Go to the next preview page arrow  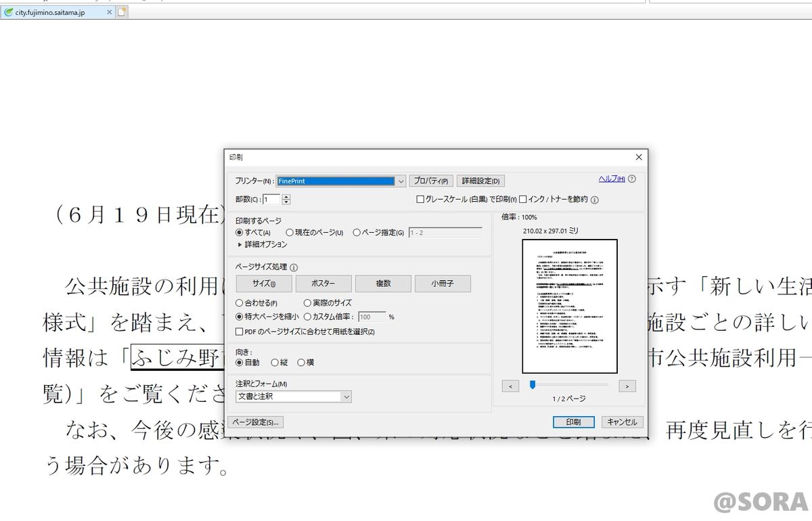coord(627,386)
